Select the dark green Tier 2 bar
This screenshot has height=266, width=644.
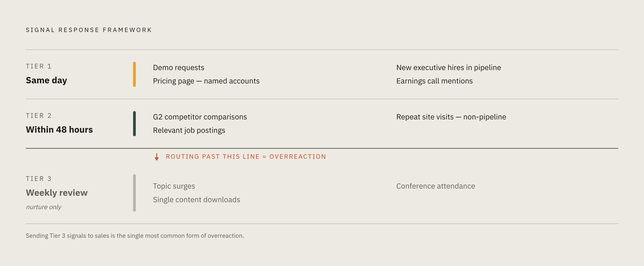(134, 124)
